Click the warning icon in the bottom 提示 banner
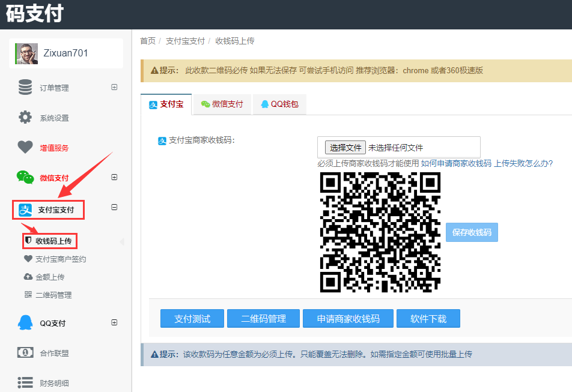Screen dimensions: 572x392 pyautogui.click(x=154, y=354)
